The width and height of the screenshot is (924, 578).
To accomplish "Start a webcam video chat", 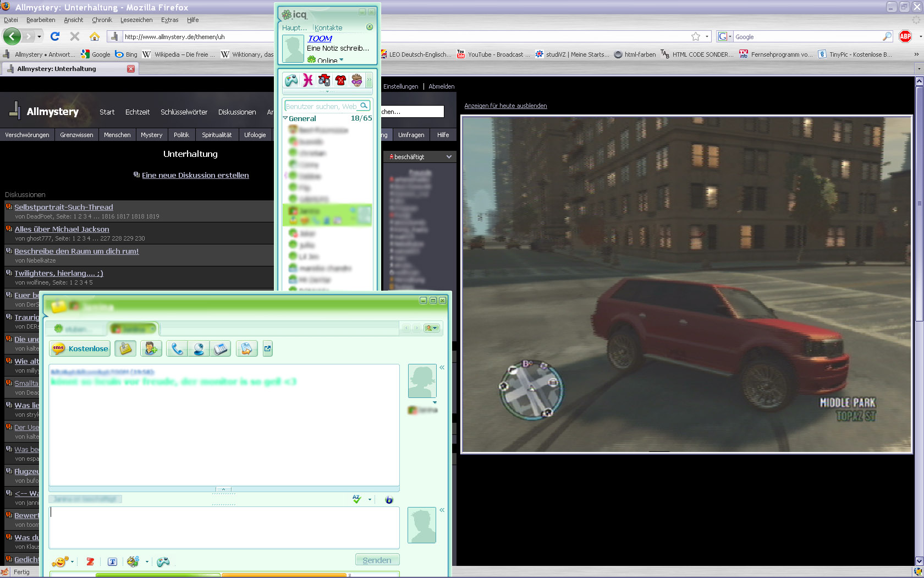I will pyautogui.click(x=199, y=348).
